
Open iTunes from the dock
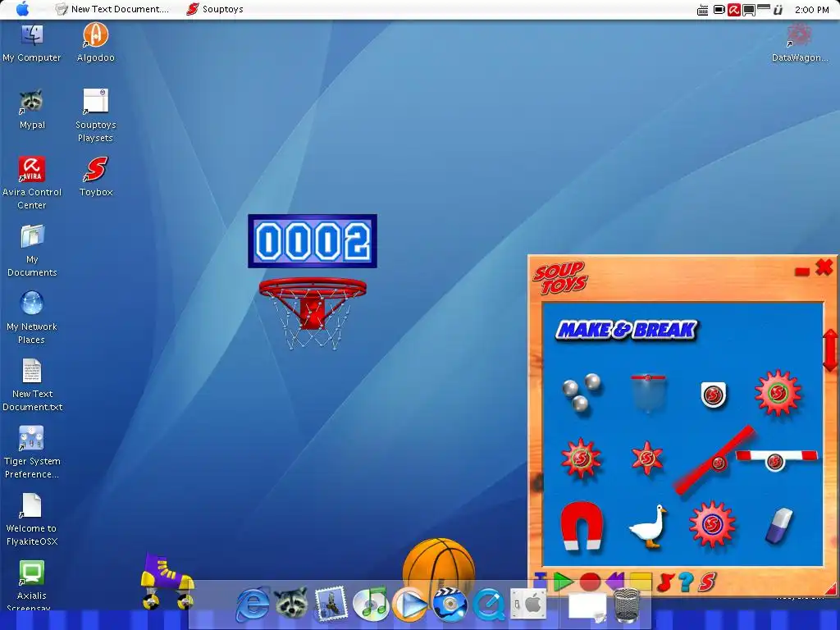371,603
